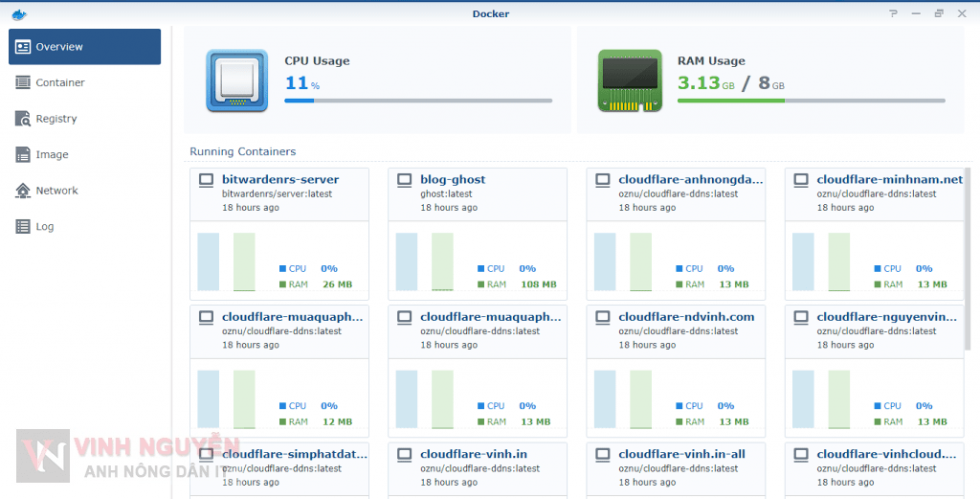980x499 pixels.
Task: Click the RAM Usage progress bar
Action: 811,101
